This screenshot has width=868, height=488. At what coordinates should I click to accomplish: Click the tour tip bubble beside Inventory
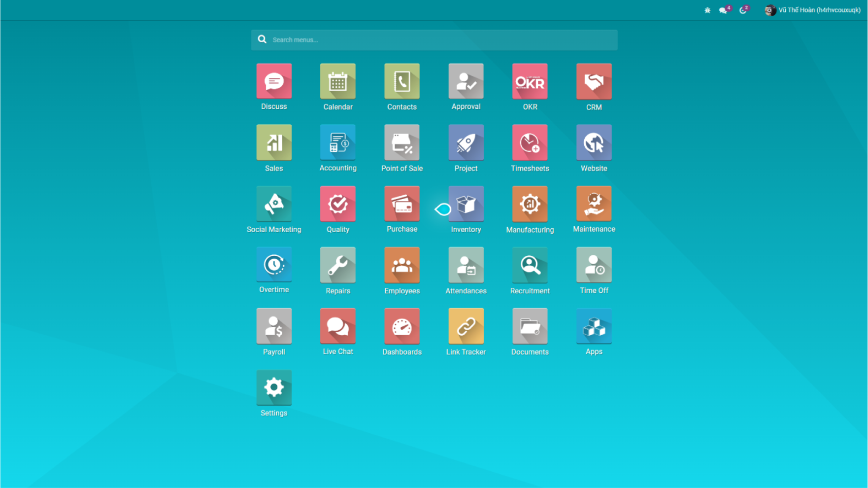tap(443, 209)
